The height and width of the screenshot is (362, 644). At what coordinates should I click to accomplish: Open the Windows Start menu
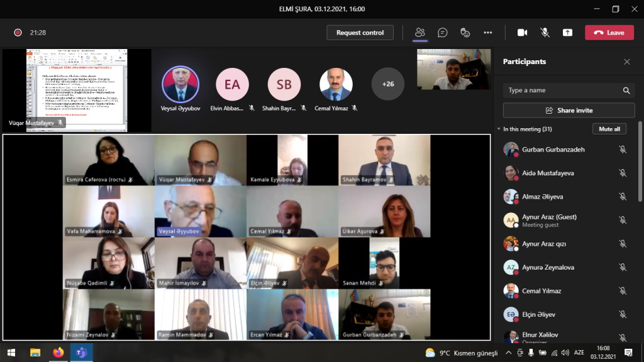11,353
